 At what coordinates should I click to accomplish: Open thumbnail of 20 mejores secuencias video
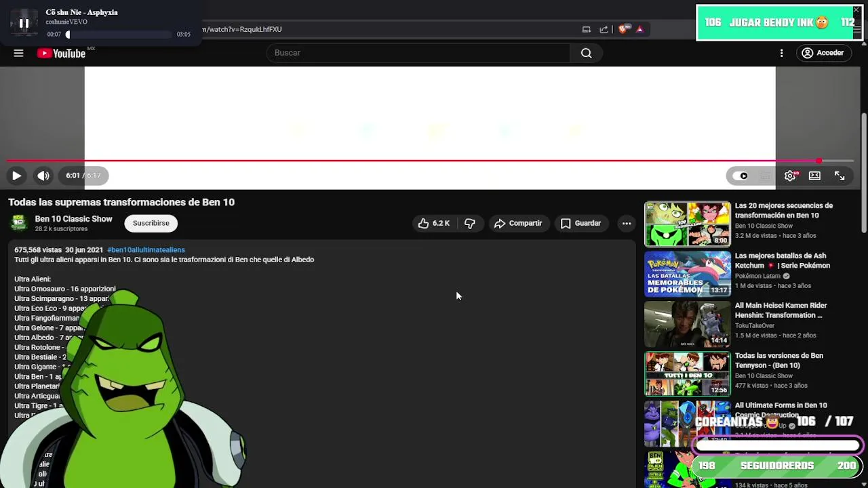688,224
